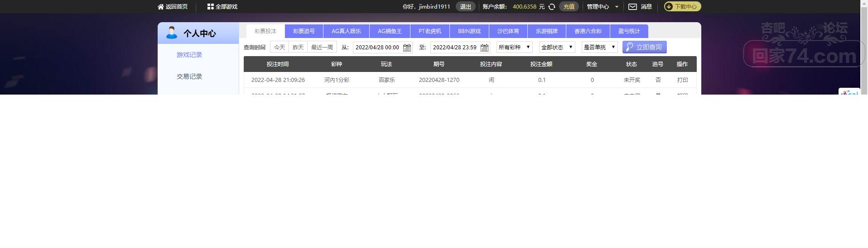Switch to the 彩票追号 tab
The image size is (868, 248).
[x=304, y=31]
